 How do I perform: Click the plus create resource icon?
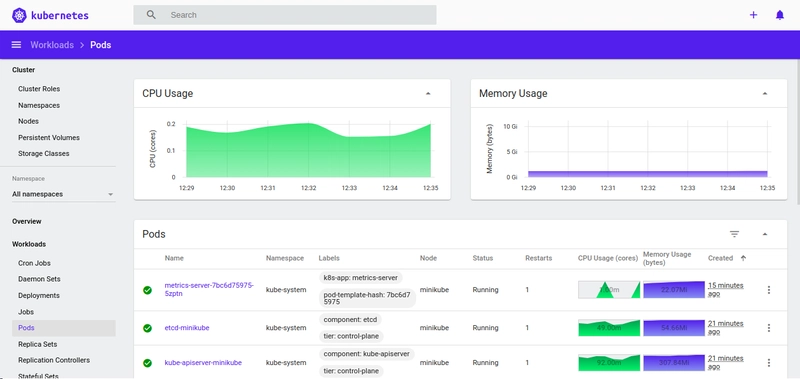coord(753,15)
